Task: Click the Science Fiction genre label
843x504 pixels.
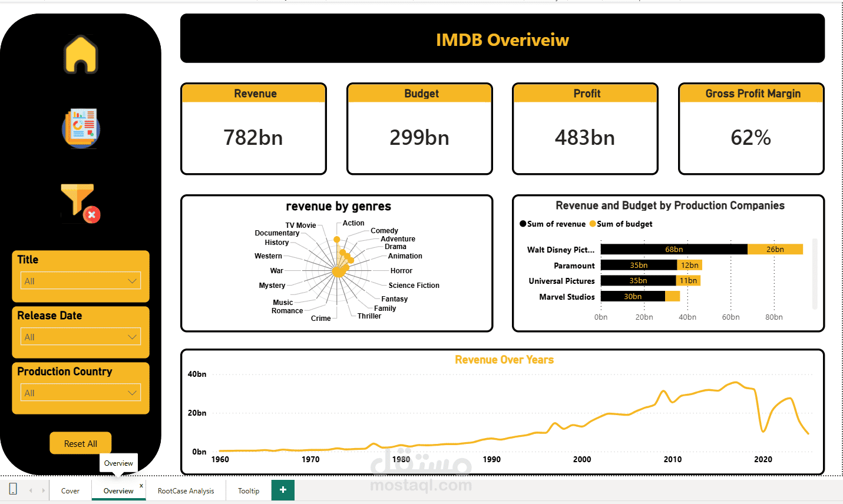Action: point(414,286)
